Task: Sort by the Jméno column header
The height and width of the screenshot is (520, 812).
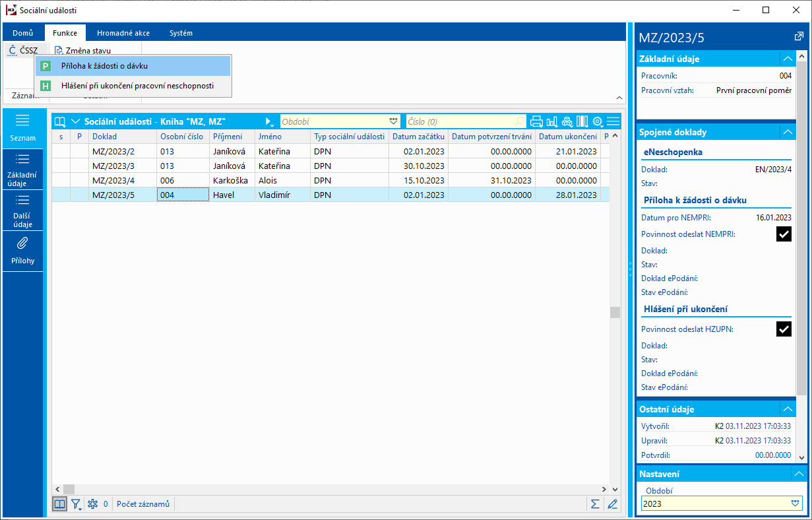Action: click(282, 137)
